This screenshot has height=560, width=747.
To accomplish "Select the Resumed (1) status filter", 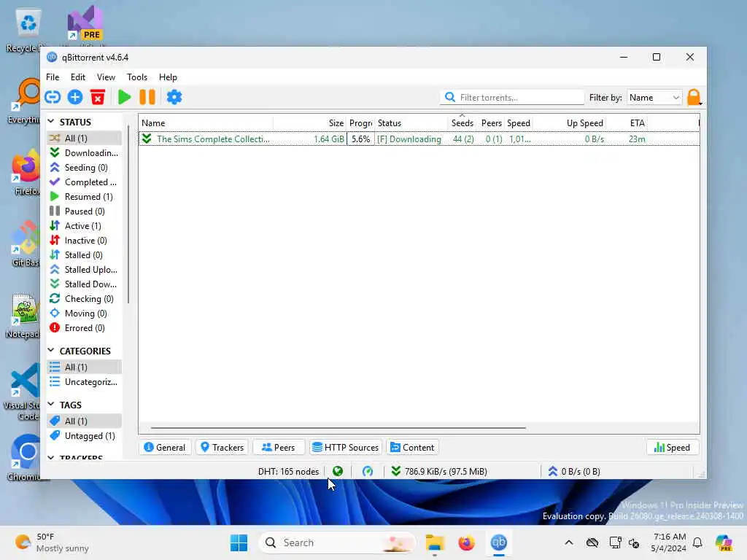I will click(x=85, y=197).
